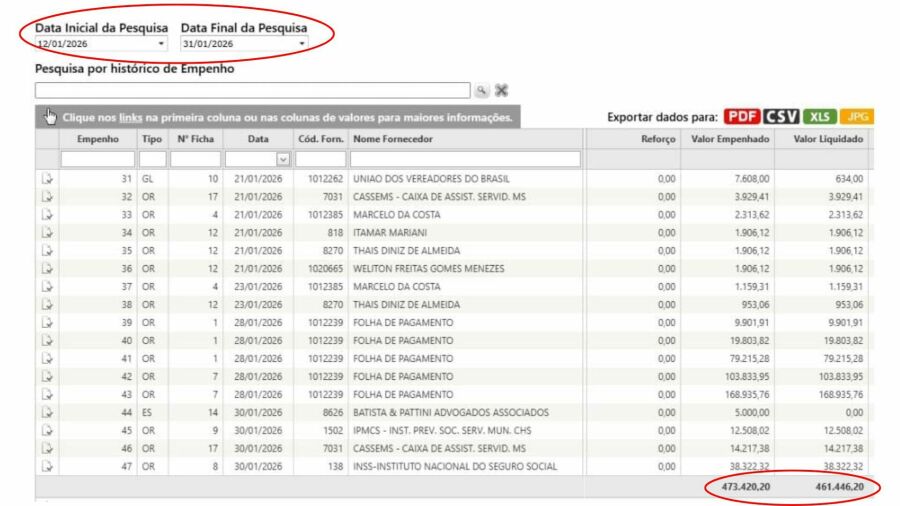The image size is (900, 506).
Task: Click total valor liquidado 461.446,20
Action: (x=839, y=486)
